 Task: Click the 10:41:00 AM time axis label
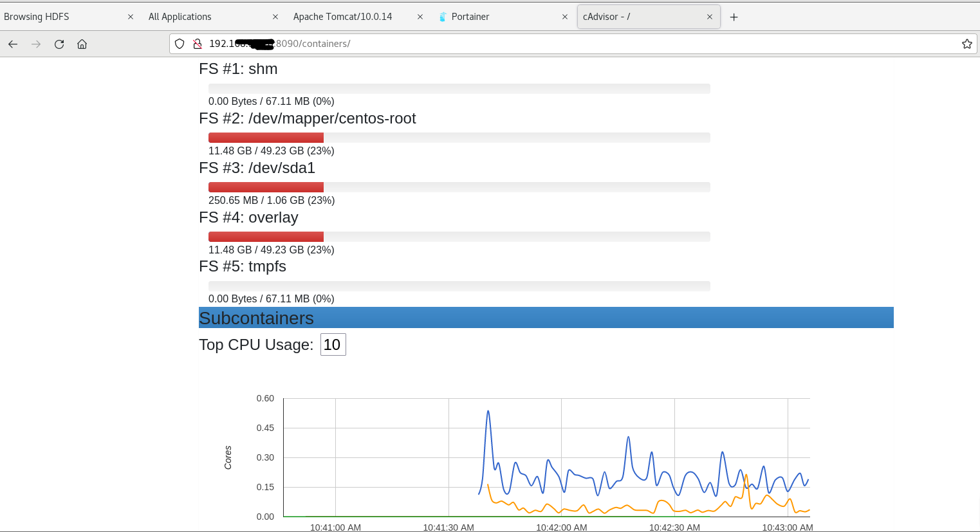tap(335, 527)
